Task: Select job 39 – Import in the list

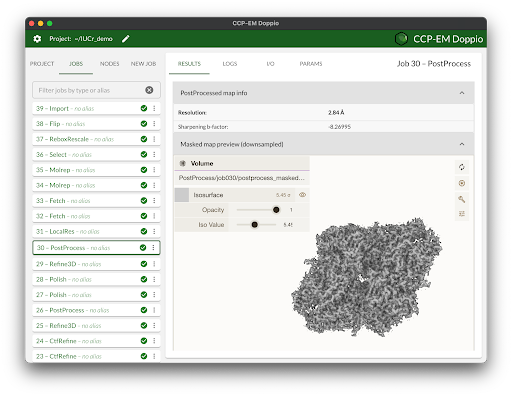Action: click(x=96, y=108)
